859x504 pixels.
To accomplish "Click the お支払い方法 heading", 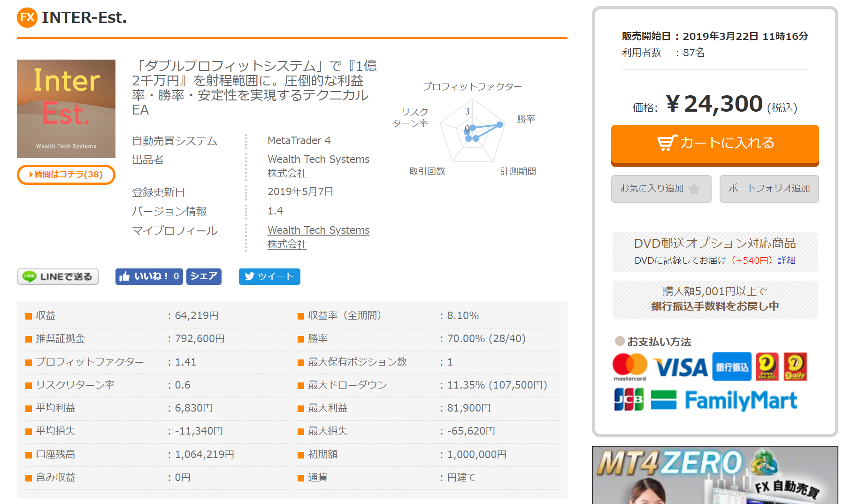I will point(659,342).
